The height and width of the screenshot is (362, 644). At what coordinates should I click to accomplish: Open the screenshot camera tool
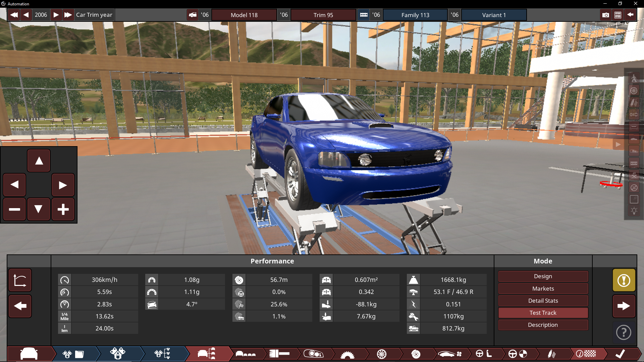[605, 15]
